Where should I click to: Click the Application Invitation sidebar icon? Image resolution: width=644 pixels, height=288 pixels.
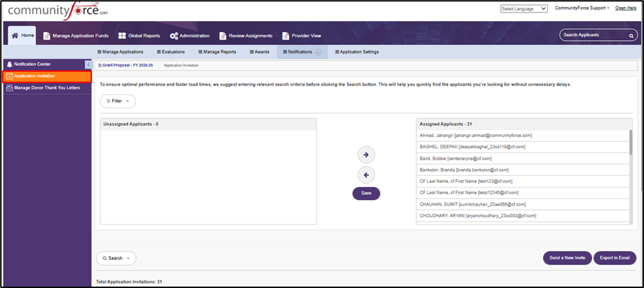click(x=10, y=76)
